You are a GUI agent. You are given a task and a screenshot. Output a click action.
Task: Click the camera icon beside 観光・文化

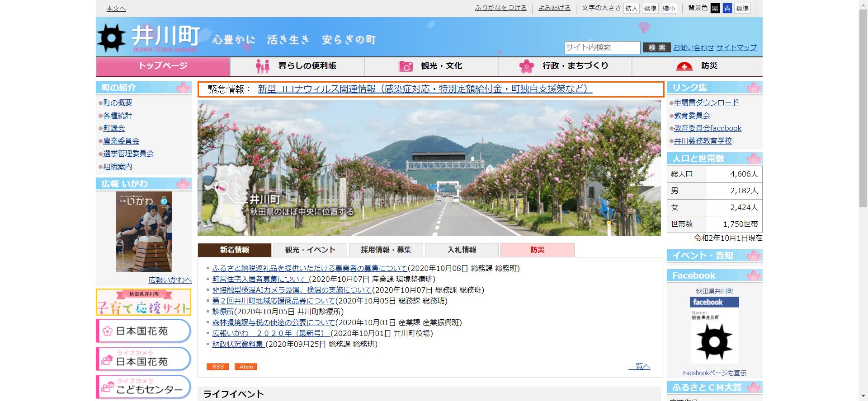pos(405,66)
